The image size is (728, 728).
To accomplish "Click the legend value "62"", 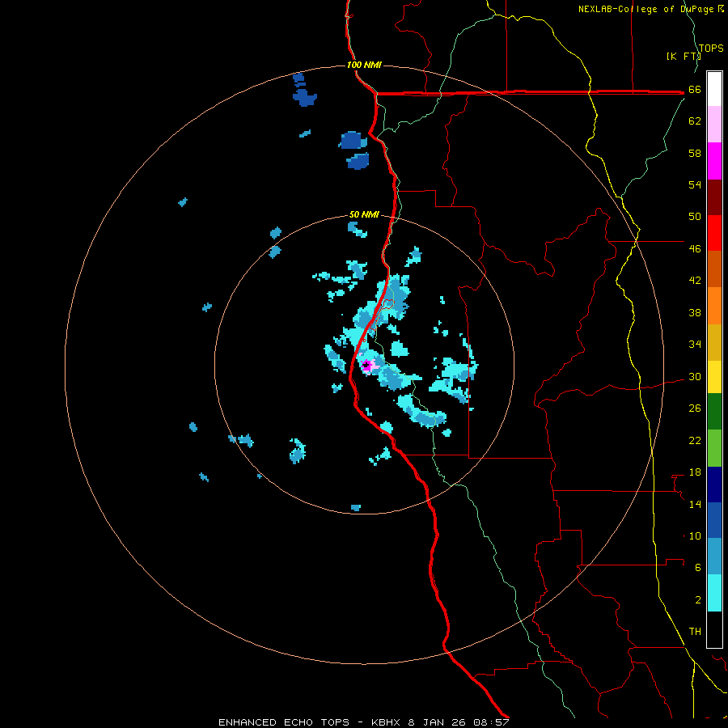I will click(695, 121).
